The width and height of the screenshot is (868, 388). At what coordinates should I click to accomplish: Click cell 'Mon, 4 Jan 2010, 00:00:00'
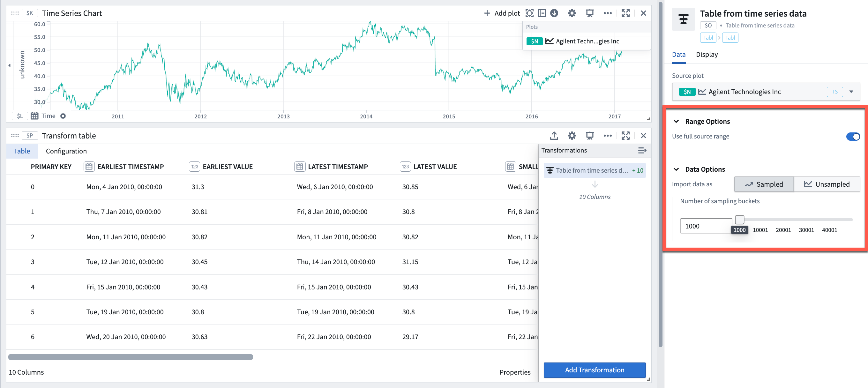tap(124, 187)
